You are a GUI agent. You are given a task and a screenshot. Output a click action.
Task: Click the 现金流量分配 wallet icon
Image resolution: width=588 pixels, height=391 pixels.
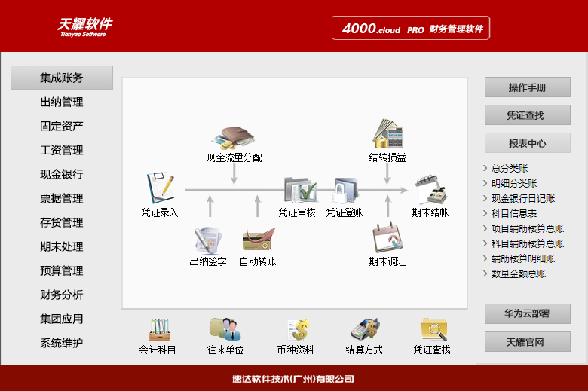point(233,138)
